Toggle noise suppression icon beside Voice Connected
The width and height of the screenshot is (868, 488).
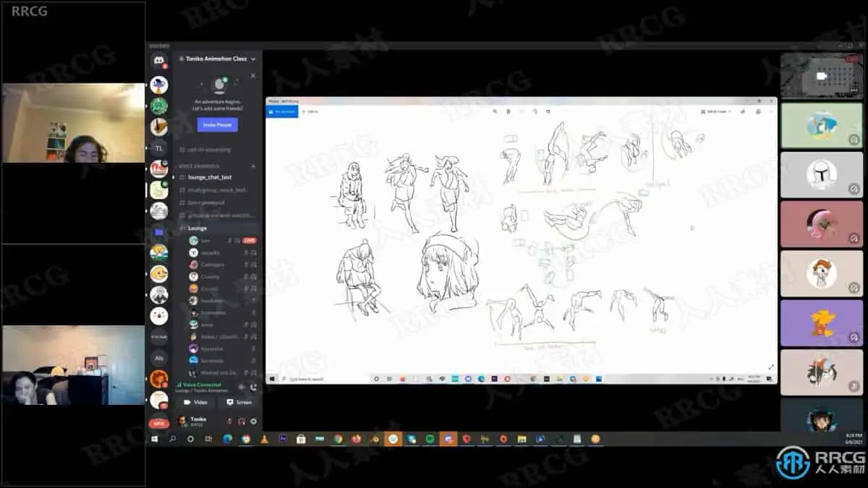(242, 387)
